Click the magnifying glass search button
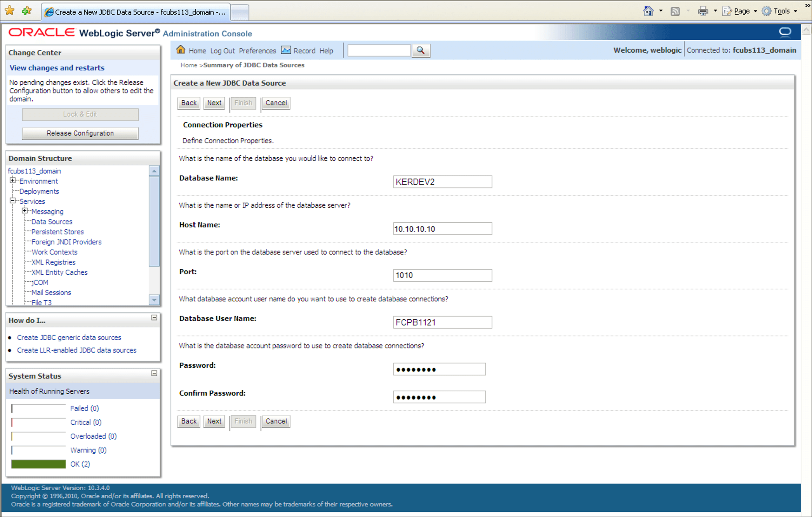This screenshot has height=517, width=812. click(421, 50)
